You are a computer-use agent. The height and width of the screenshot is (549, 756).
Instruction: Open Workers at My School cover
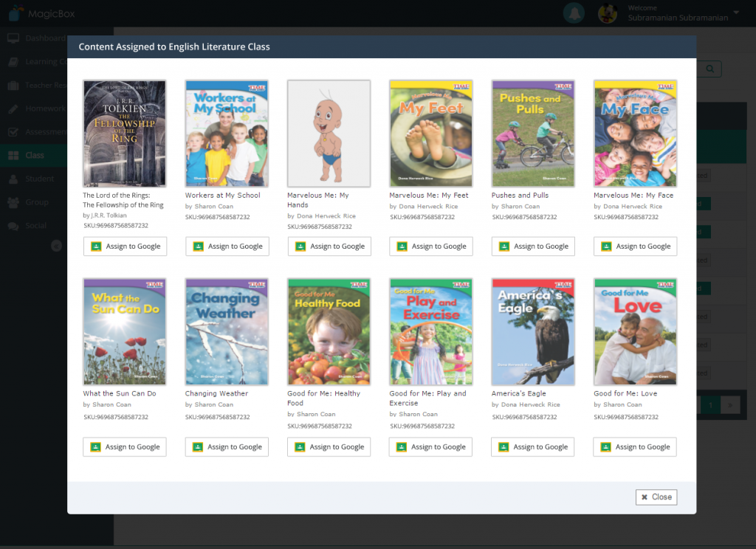click(x=227, y=134)
